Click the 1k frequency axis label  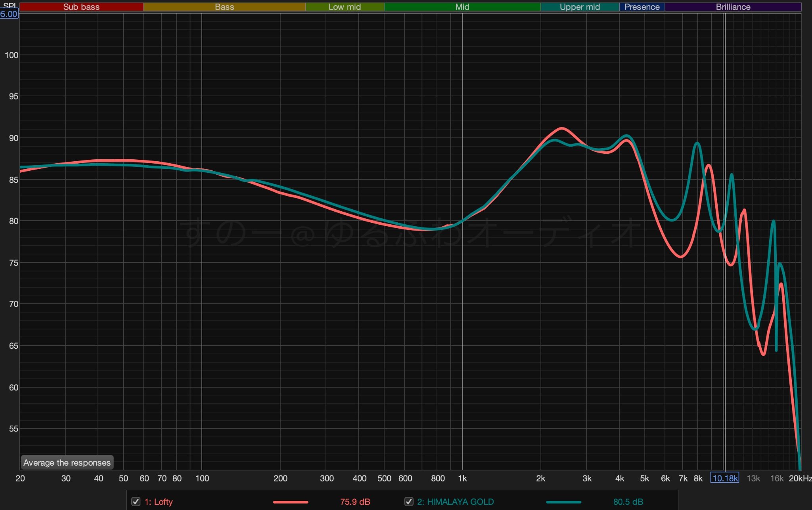(462, 478)
